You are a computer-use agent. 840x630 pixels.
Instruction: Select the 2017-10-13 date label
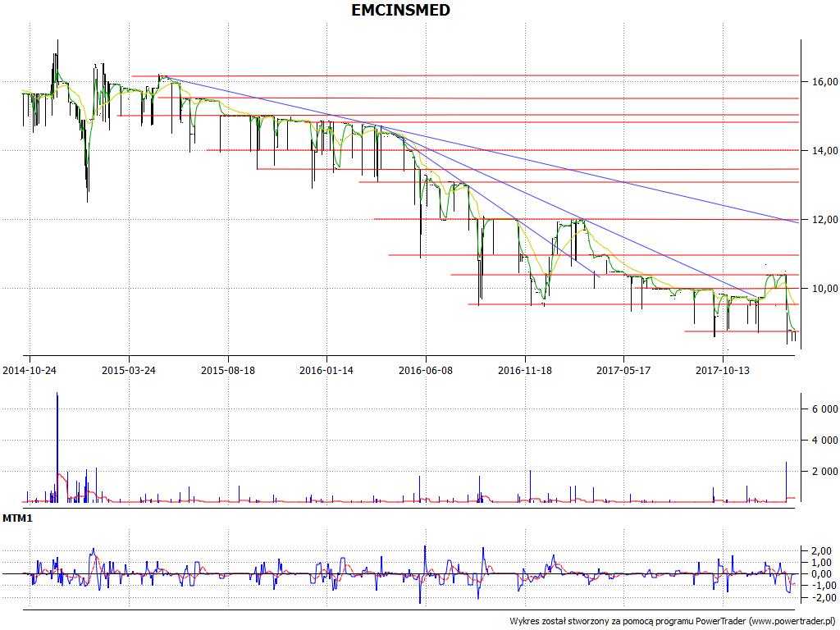(722, 370)
